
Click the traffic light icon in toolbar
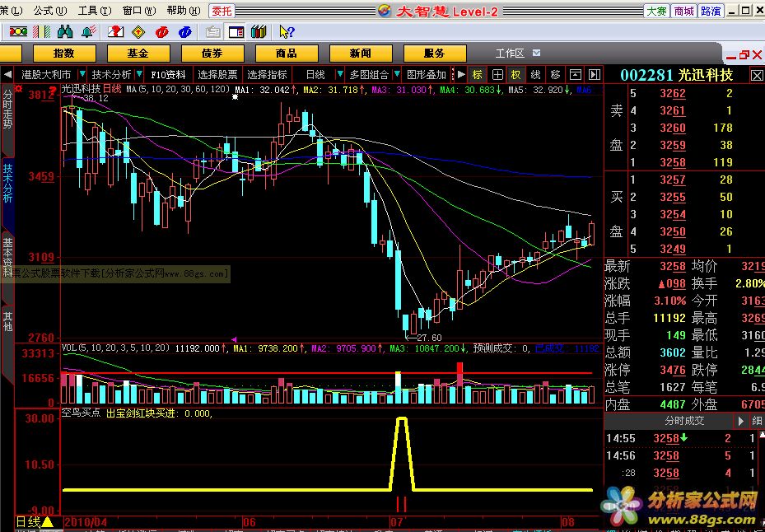coord(18,32)
